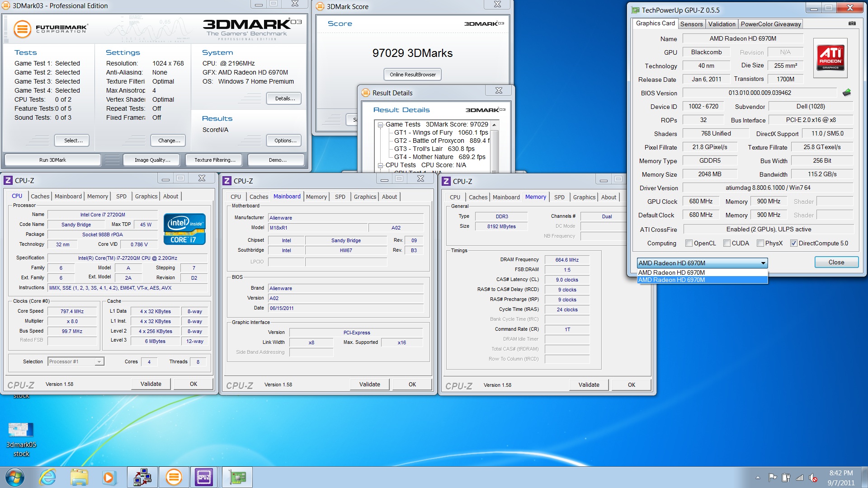Click the GPU-Z title bar card icon
Screen dimensions: 868x488
(635, 10)
